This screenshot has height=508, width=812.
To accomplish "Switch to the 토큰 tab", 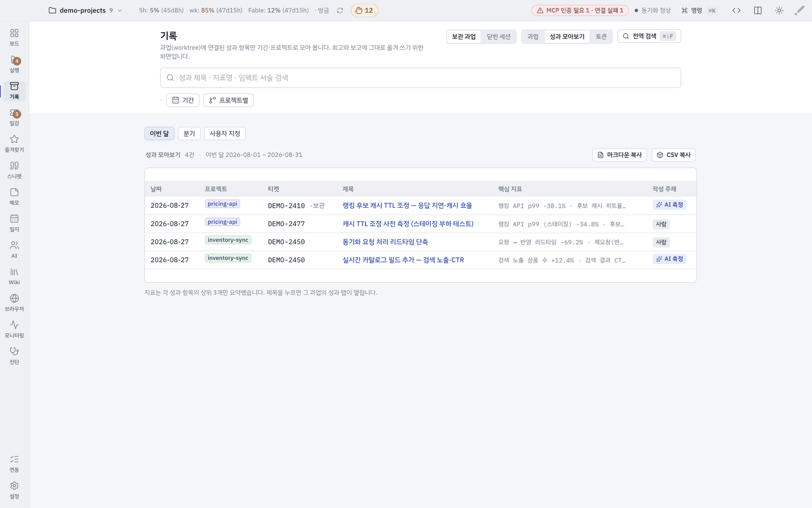I will (x=601, y=37).
